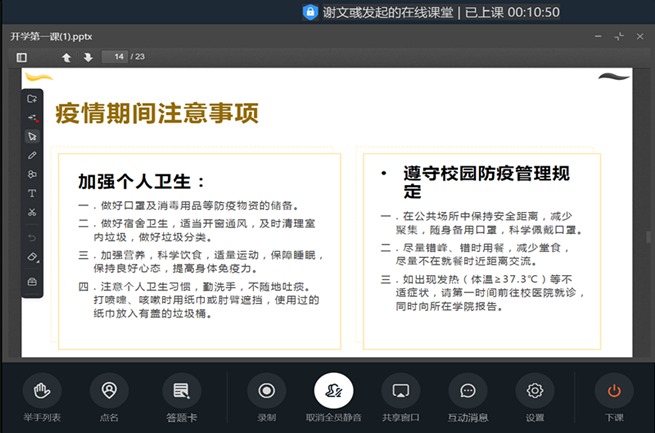The image size is (655, 433).
Task: Open 设置 settings
Action: pos(535,398)
